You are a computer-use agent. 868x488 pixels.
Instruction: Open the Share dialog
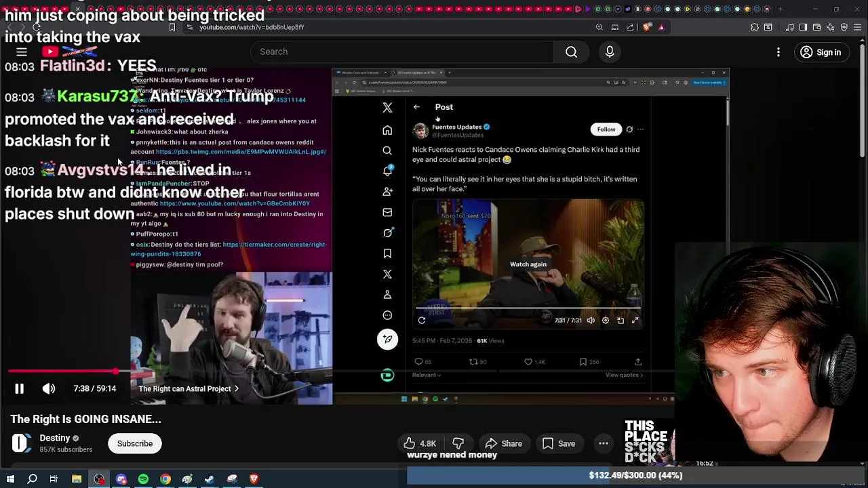[x=504, y=443]
